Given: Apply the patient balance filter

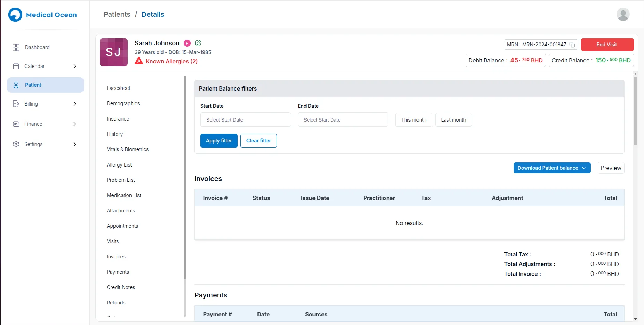Looking at the screenshot, I should [x=218, y=141].
